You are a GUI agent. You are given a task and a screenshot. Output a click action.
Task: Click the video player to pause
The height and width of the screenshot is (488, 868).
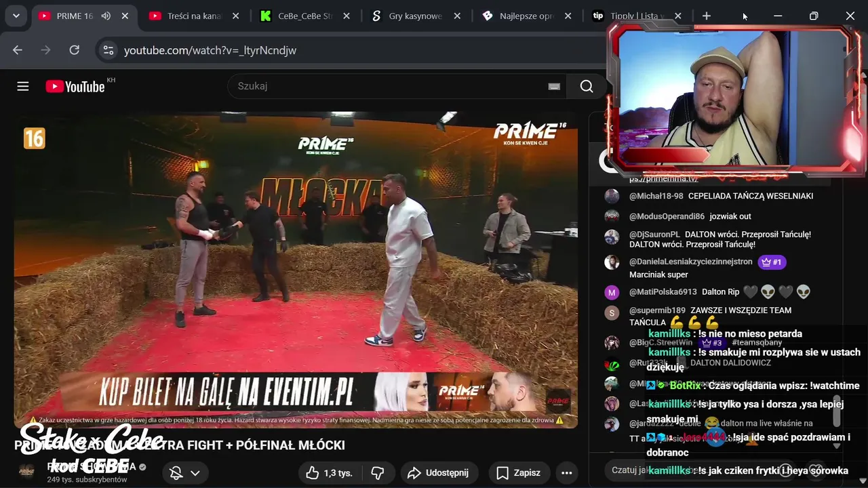pos(296,269)
